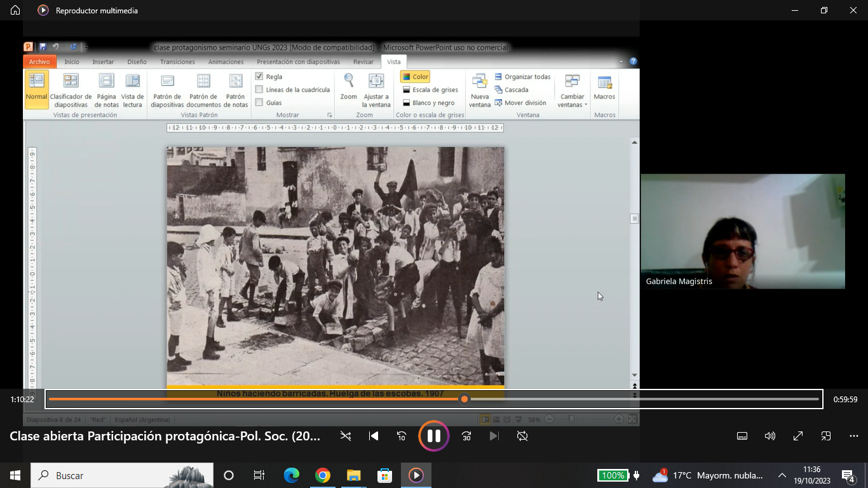Expand Cambiar ventanas dropdown
The width and height of the screenshot is (868, 488).
click(x=572, y=91)
